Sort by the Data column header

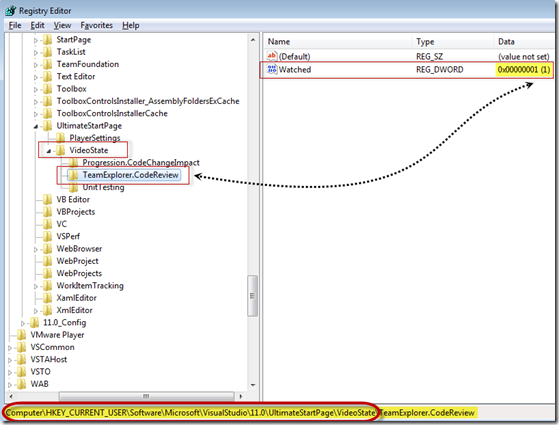tap(524, 42)
